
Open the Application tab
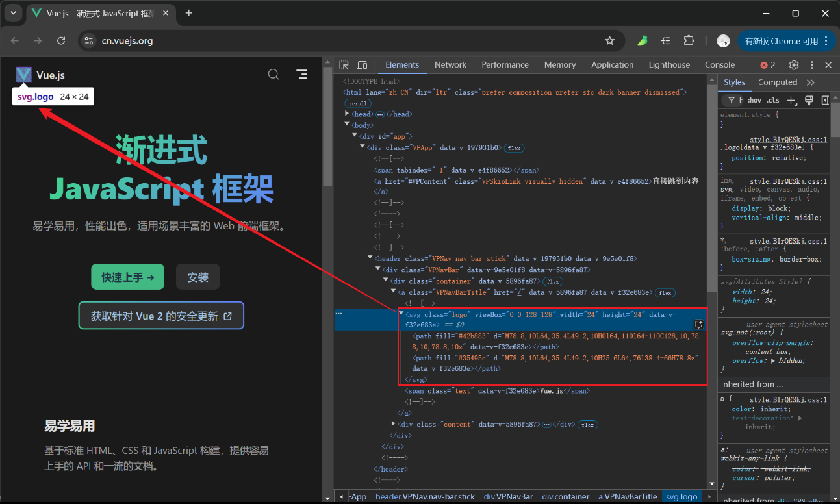pos(612,65)
